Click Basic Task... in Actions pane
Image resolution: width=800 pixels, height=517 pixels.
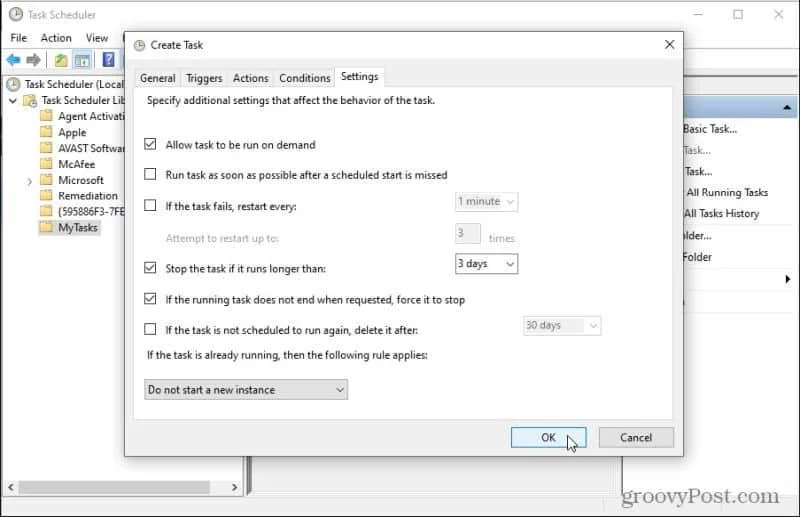pyautogui.click(x=710, y=129)
